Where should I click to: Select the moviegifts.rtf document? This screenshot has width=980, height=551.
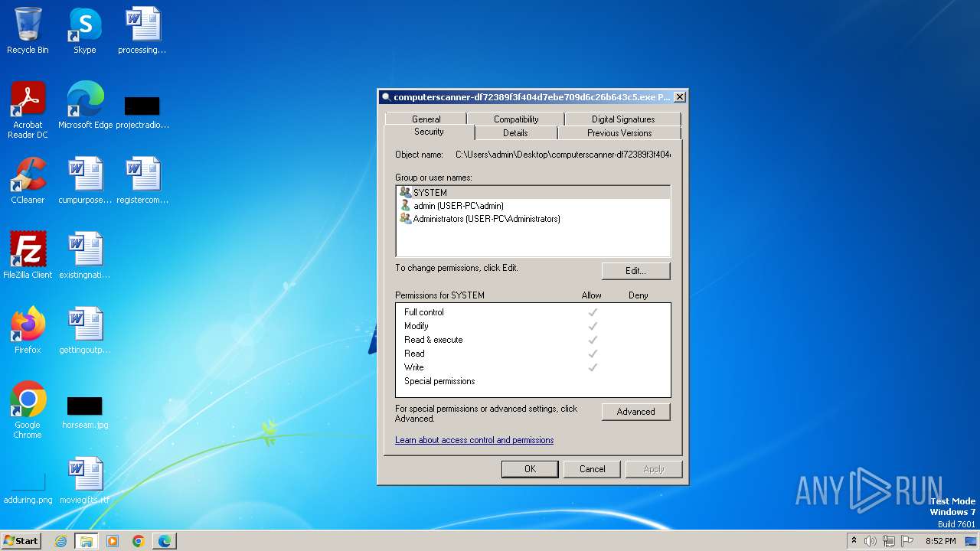pyautogui.click(x=85, y=480)
